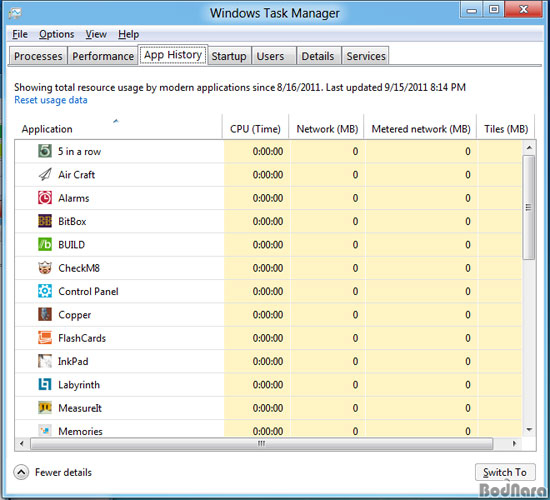Click the Copper app icon
550x500 pixels.
coord(45,314)
